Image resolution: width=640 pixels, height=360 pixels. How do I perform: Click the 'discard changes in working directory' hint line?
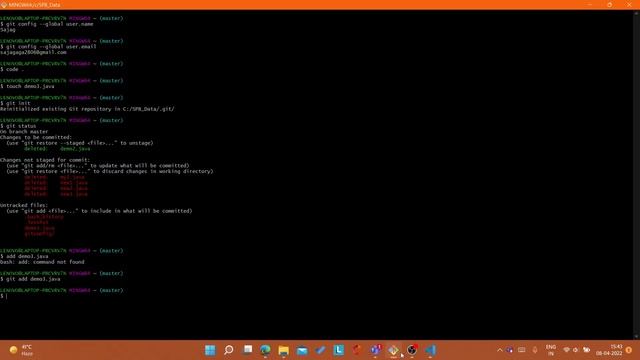click(x=110, y=171)
